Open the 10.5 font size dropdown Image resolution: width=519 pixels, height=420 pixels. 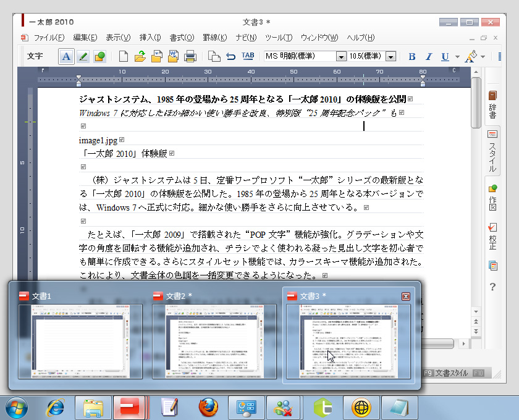pos(391,57)
